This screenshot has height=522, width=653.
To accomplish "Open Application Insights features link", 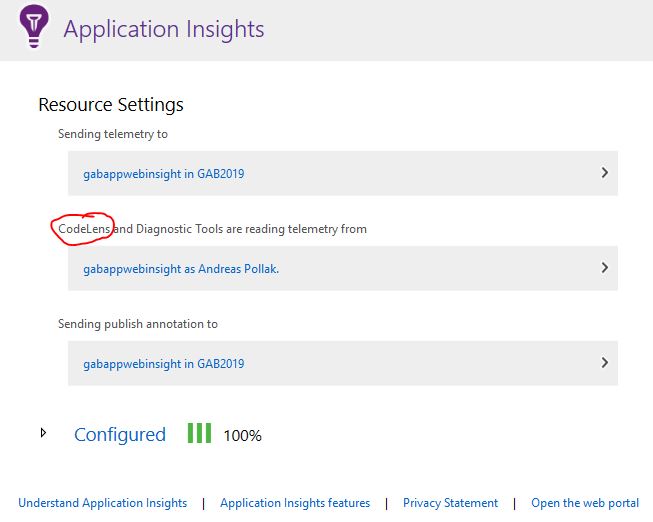I will (x=295, y=503).
